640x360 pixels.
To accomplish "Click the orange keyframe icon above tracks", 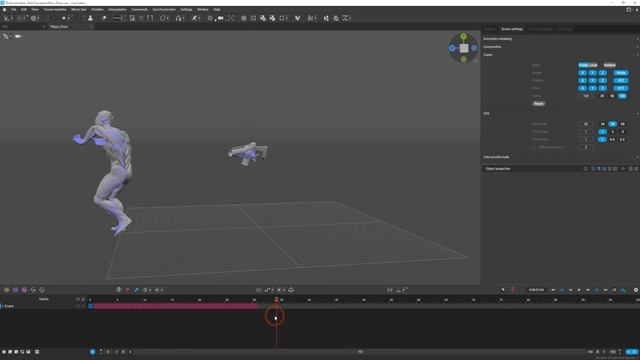I will tap(7, 290).
